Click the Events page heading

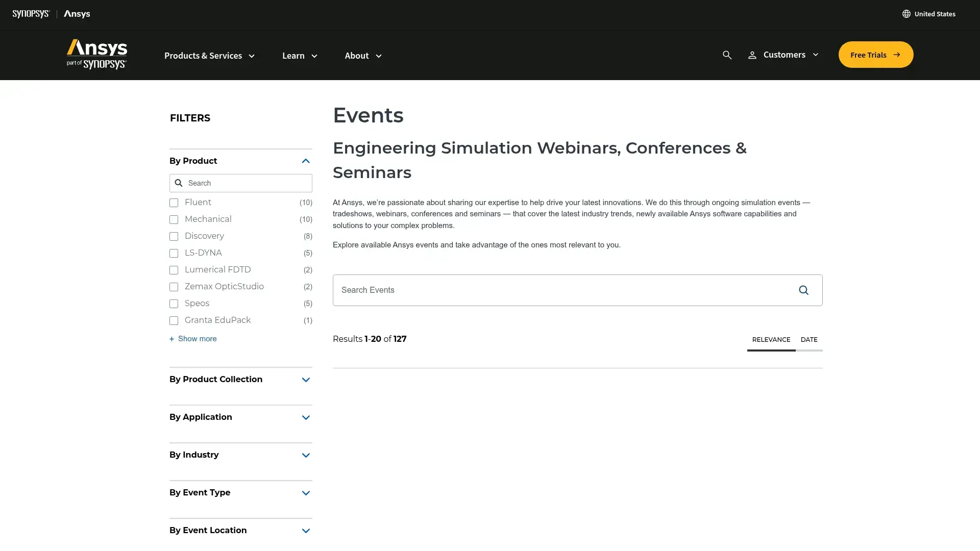(x=368, y=115)
